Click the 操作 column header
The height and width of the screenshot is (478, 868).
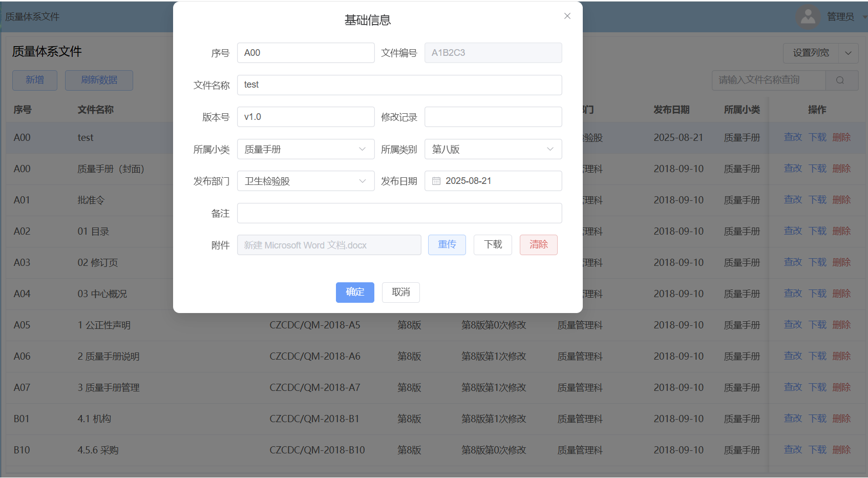click(817, 110)
